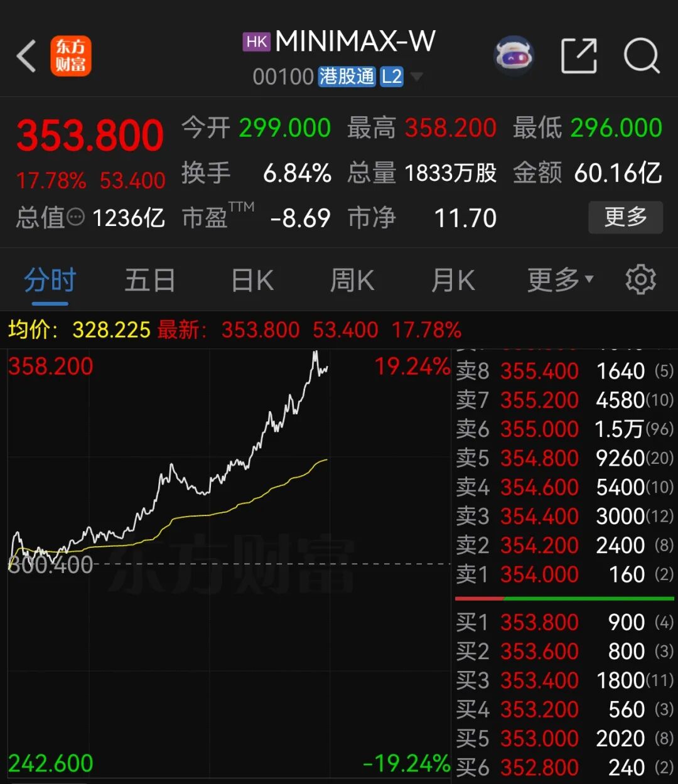Screen dimensions: 678x784
Task: Select the 卖8 355.400 order row
Action: (564, 371)
